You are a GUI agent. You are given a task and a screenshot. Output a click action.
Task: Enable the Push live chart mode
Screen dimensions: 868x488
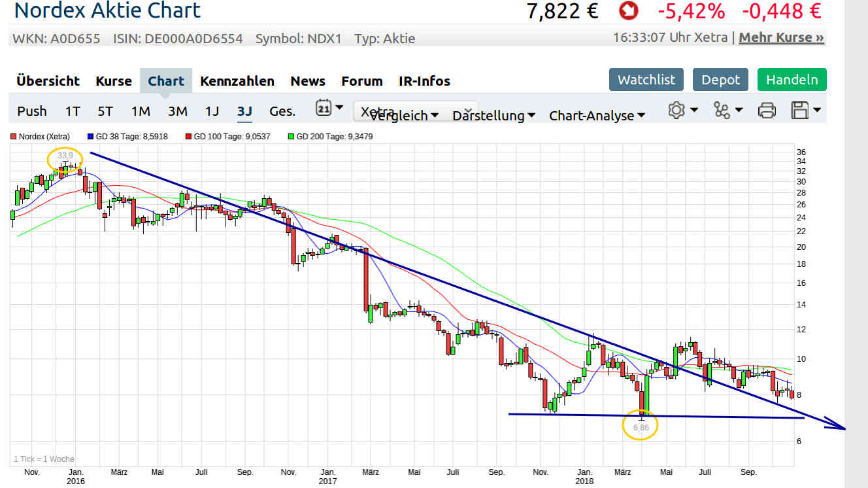coord(32,111)
